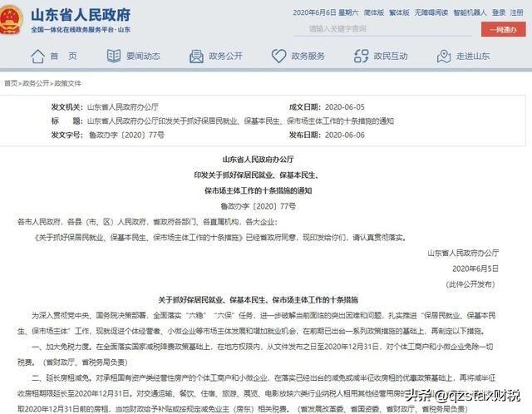
Task: Open the 政务公开 navigation menu item
Action: point(225,56)
